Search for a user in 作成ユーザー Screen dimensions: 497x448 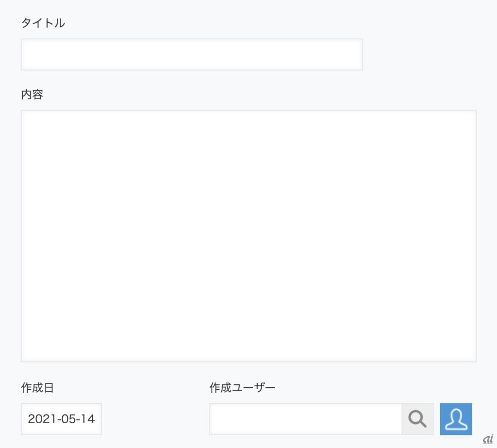417,419
